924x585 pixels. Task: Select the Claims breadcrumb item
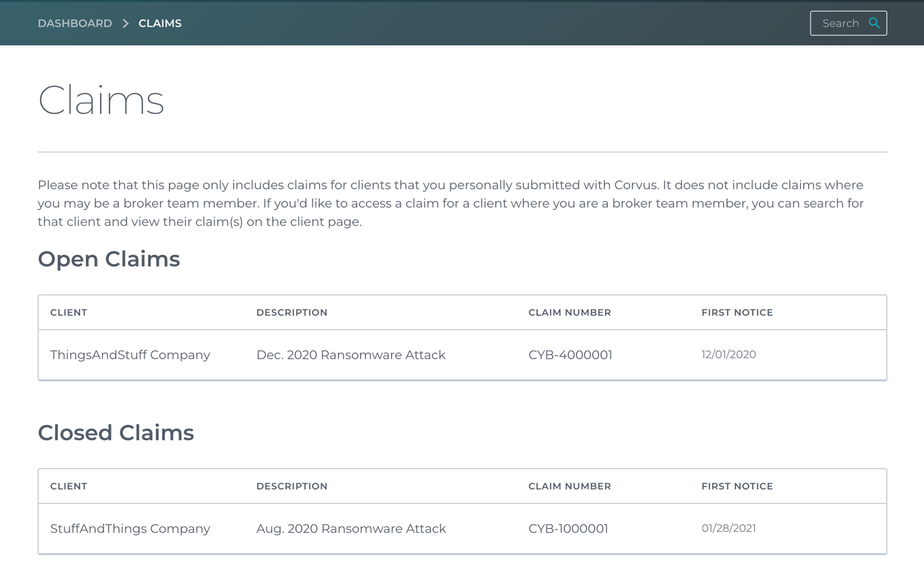(160, 24)
